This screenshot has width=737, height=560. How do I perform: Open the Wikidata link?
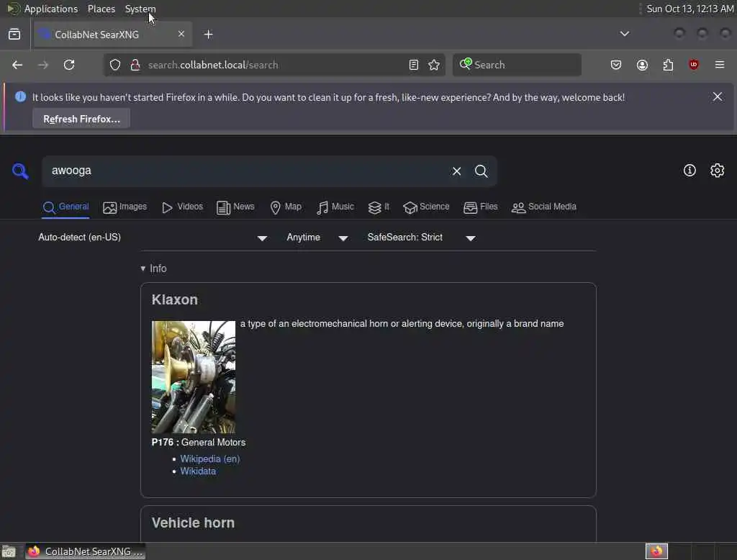198,471
